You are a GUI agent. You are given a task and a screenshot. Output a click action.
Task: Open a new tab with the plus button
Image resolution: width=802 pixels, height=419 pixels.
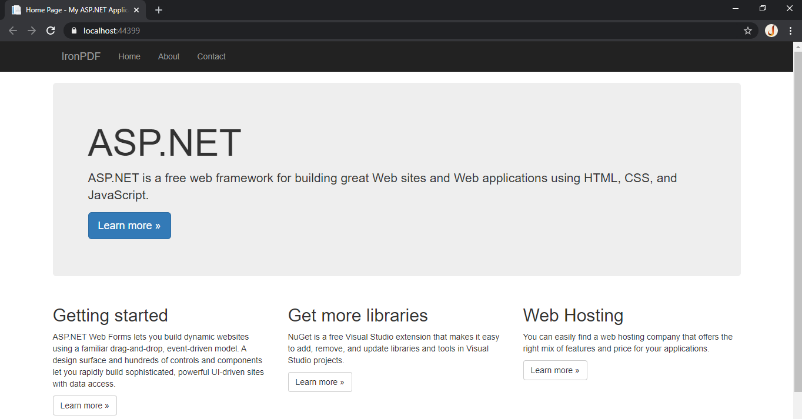(x=159, y=10)
